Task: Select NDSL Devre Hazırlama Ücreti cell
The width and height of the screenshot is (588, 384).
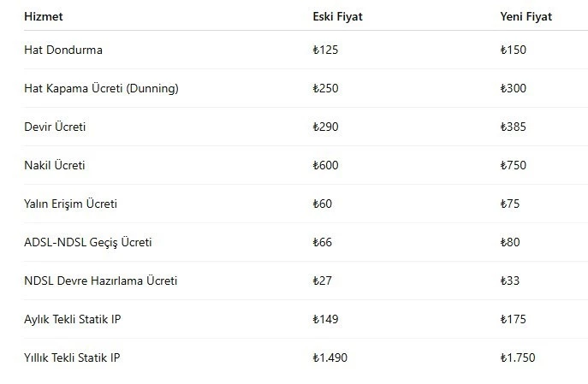Action: pos(101,281)
